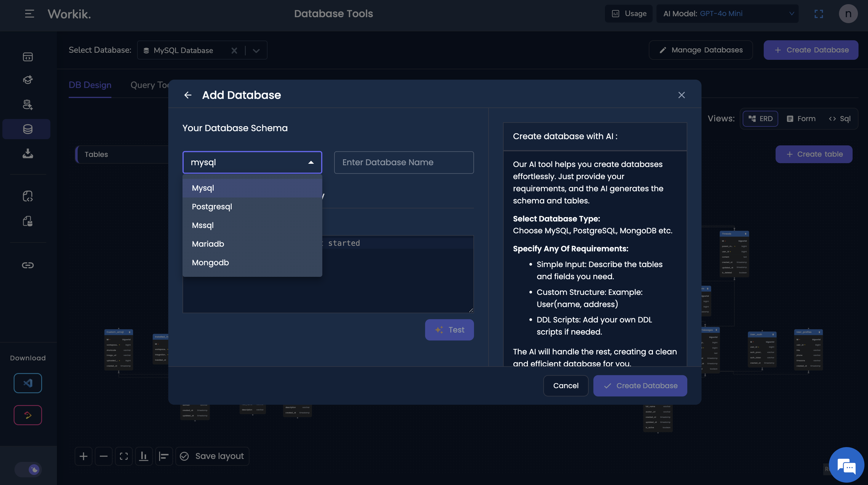Open the Tables panel
The height and width of the screenshot is (485, 868).
pyautogui.click(x=122, y=154)
